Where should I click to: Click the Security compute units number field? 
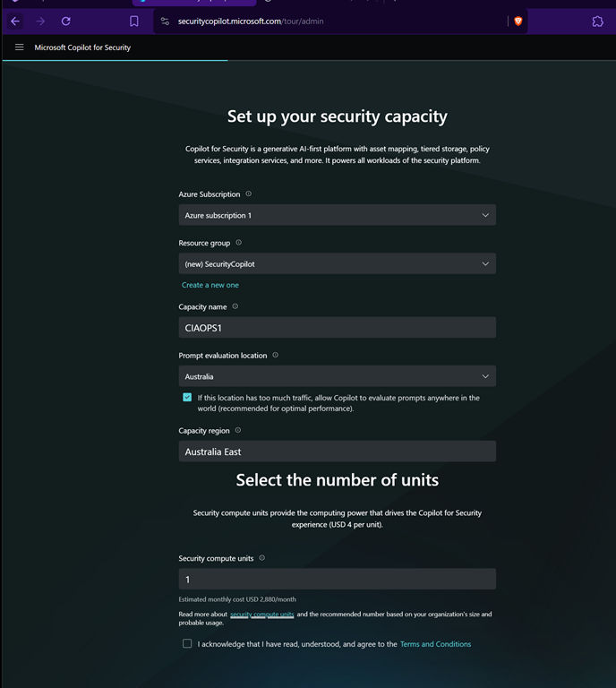pyautogui.click(x=337, y=580)
